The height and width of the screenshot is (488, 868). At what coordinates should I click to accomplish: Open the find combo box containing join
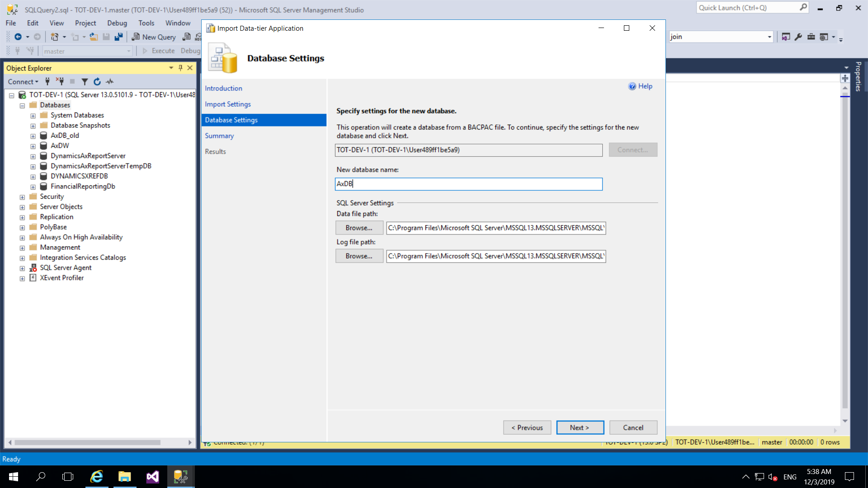click(721, 37)
